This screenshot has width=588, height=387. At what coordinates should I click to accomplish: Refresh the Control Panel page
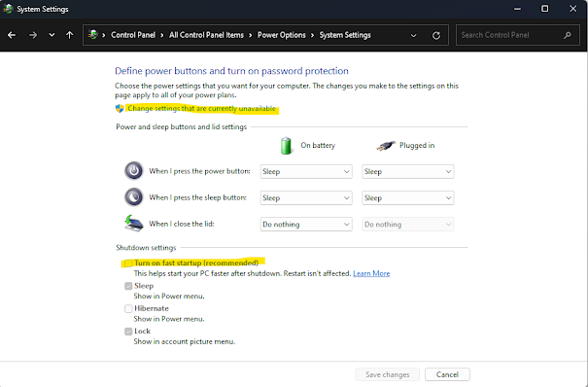point(436,35)
